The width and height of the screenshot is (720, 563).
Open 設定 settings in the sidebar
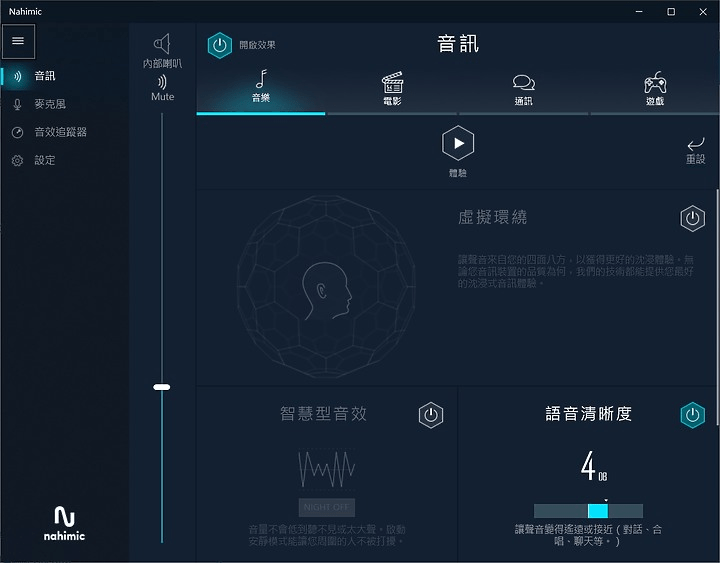point(45,160)
